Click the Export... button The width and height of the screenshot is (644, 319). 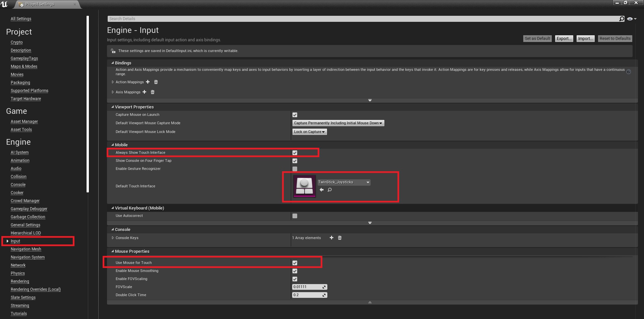point(564,39)
